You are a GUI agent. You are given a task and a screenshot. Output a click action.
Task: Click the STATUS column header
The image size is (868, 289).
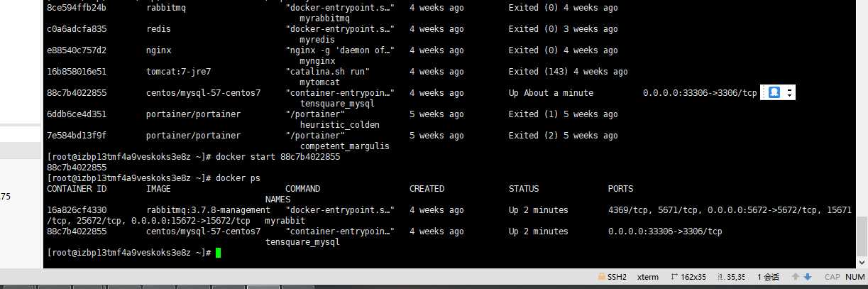pyautogui.click(x=524, y=189)
